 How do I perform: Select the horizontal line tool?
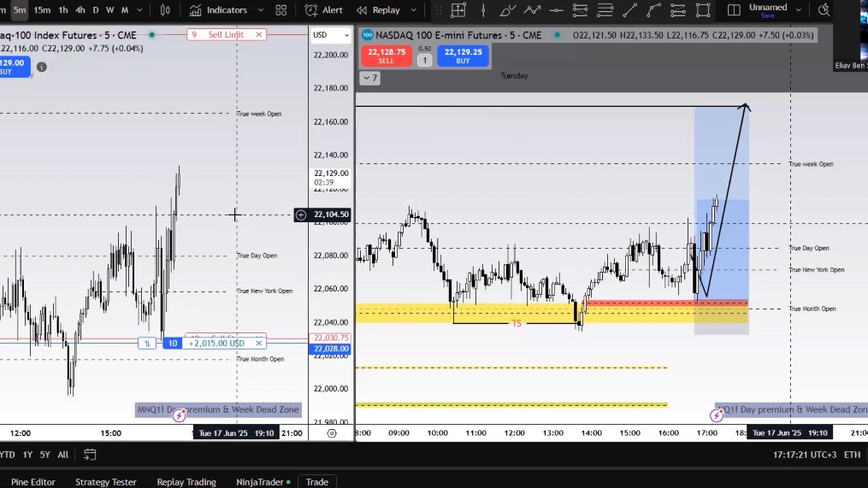(x=557, y=10)
